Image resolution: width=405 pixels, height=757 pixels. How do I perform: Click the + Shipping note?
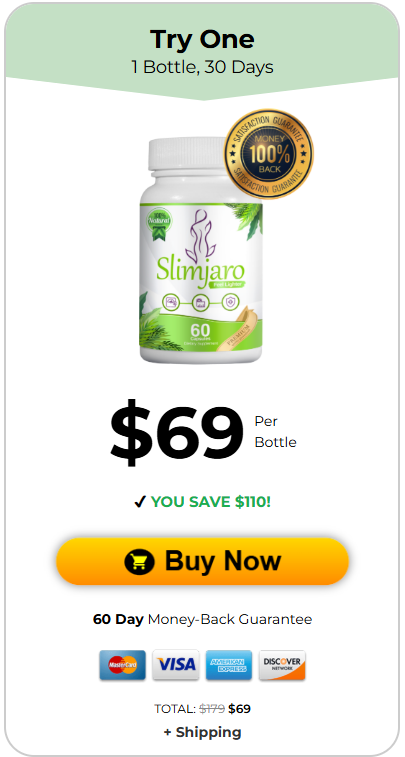pyautogui.click(x=202, y=732)
